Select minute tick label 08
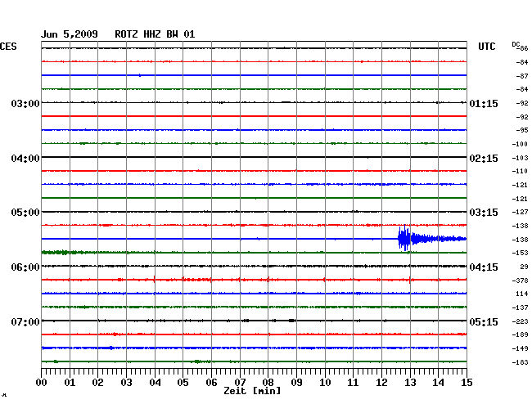Screen dimensions: 532x404 point(268,382)
